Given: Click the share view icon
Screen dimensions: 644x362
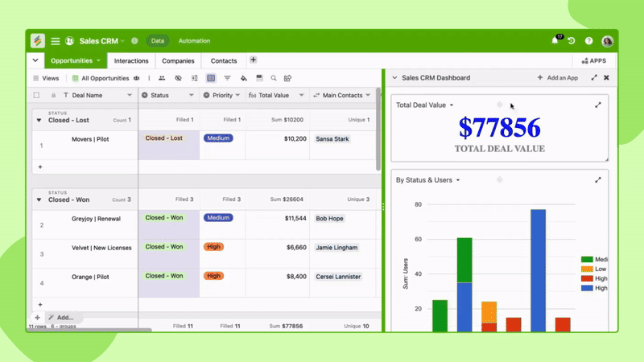Looking at the screenshot, I should [x=287, y=78].
